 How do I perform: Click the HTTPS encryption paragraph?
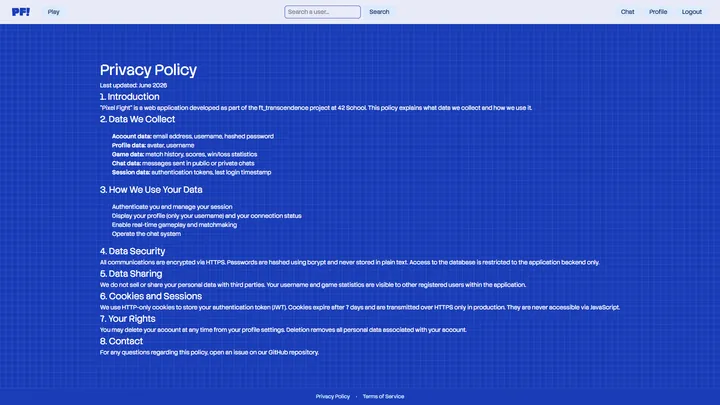(x=350, y=263)
